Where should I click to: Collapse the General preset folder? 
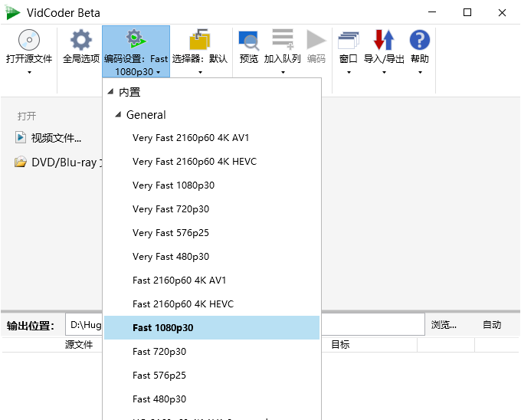[118, 115]
